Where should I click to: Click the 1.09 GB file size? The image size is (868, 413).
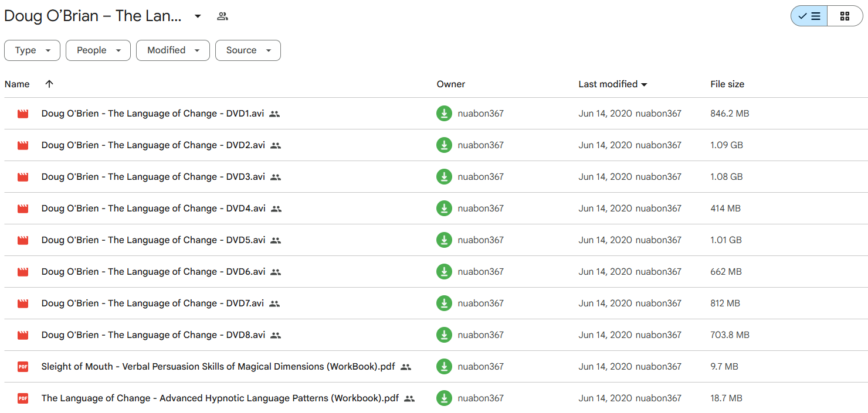[x=727, y=145]
